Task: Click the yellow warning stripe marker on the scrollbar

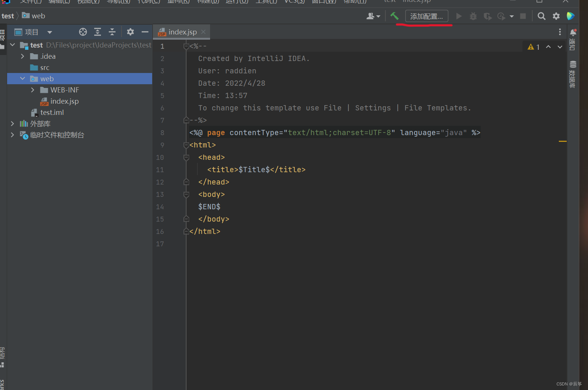Action: click(563, 141)
